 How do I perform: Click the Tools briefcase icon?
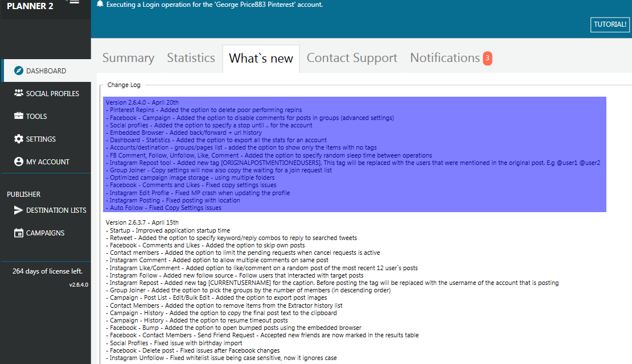(x=19, y=116)
